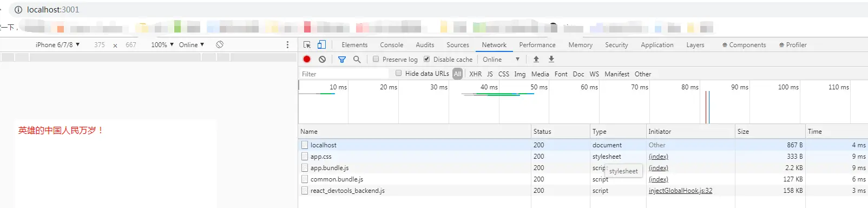Toggle the filter funnel icon

click(x=342, y=59)
